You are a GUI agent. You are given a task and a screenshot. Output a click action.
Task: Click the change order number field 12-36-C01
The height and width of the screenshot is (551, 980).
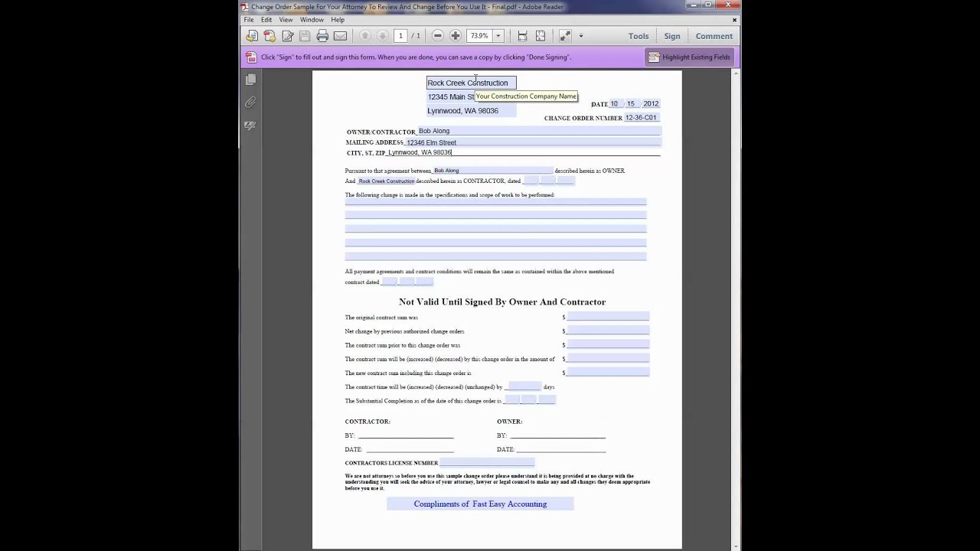642,118
